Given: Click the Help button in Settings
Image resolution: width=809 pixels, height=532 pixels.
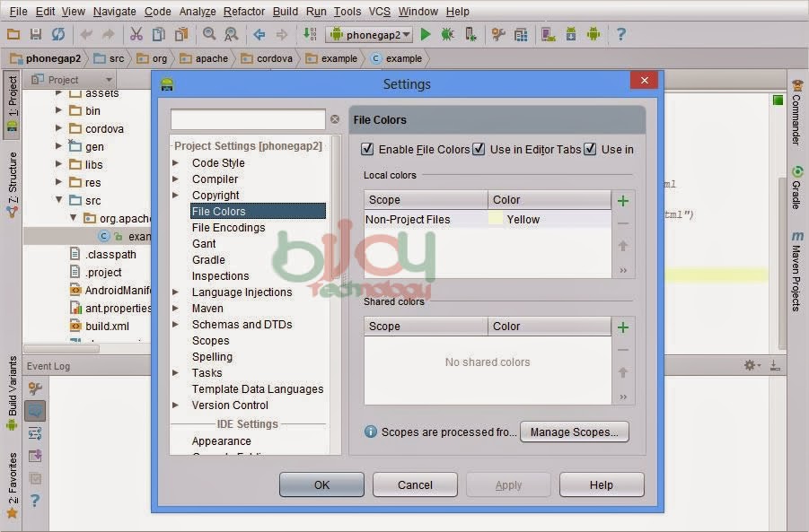Looking at the screenshot, I should (x=602, y=484).
